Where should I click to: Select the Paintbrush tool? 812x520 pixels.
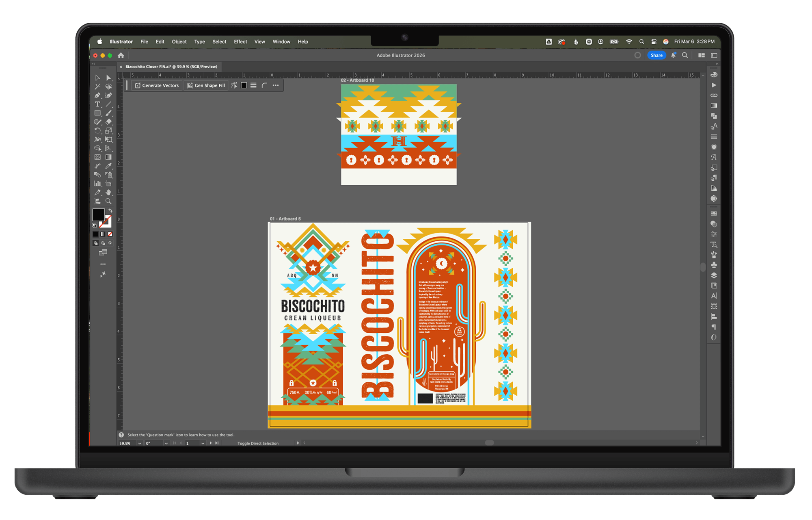click(x=108, y=113)
